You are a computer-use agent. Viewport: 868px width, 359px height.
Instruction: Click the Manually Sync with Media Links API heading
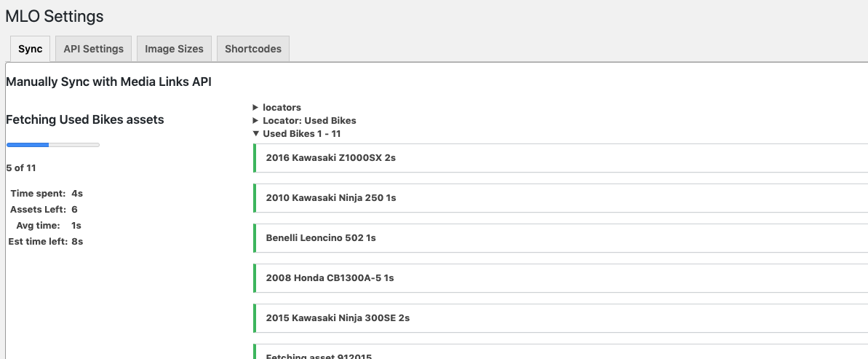point(108,82)
